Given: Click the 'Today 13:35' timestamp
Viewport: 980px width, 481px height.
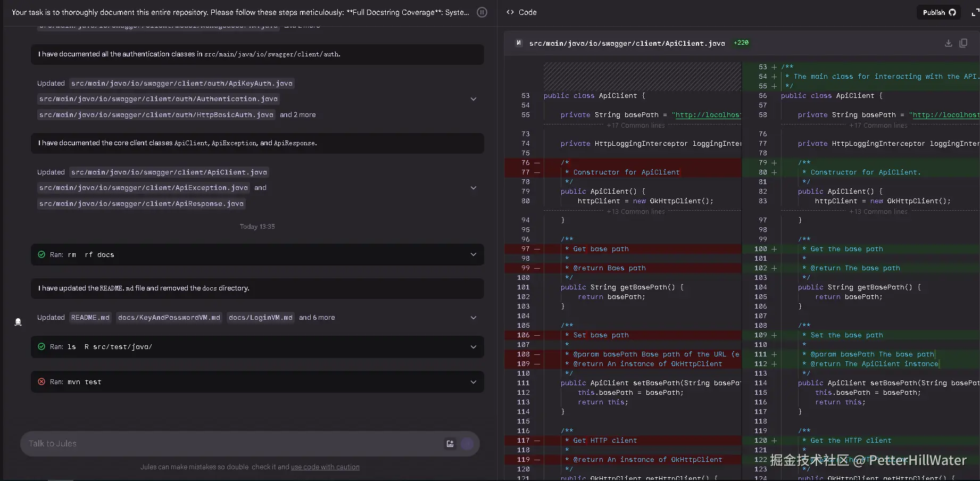Looking at the screenshot, I should coord(258,227).
